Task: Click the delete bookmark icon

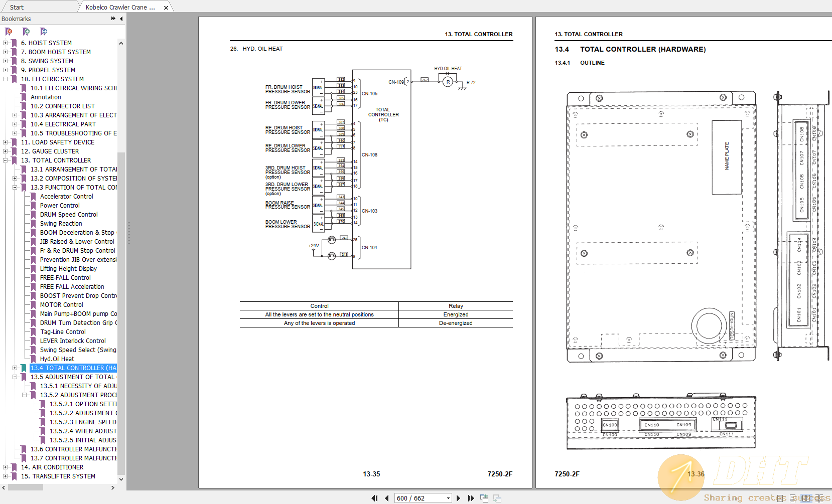Action: tap(9, 32)
